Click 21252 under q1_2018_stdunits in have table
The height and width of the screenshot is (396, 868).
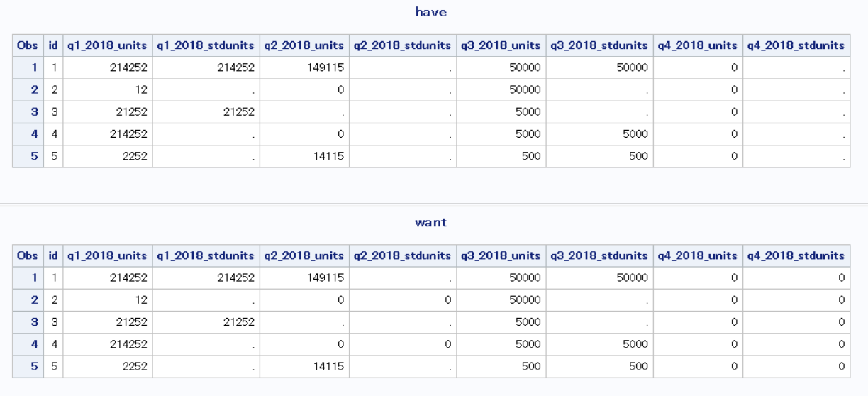[x=238, y=111]
